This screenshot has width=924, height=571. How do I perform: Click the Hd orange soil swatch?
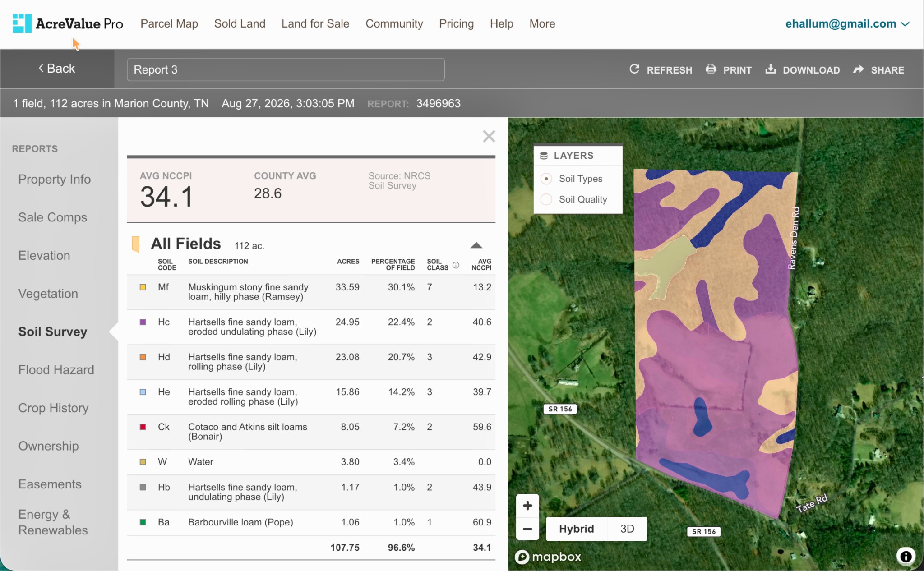point(143,357)
